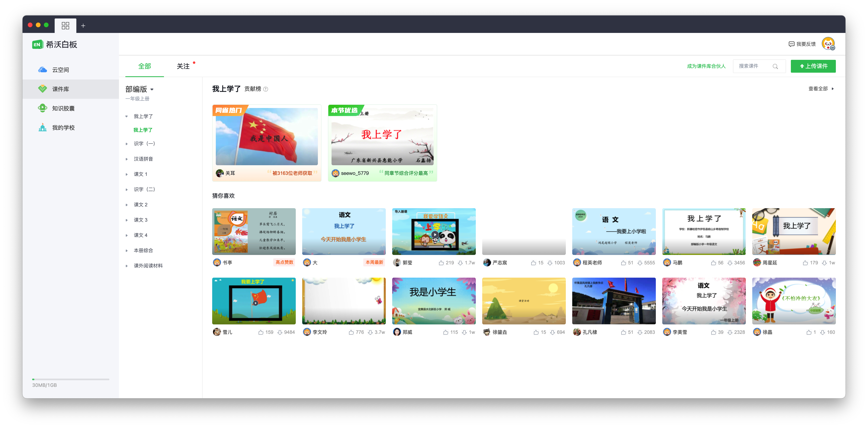Open 部编版 textbook version dropdown
Screen dimensions: 868x428
tap(152, 90)
